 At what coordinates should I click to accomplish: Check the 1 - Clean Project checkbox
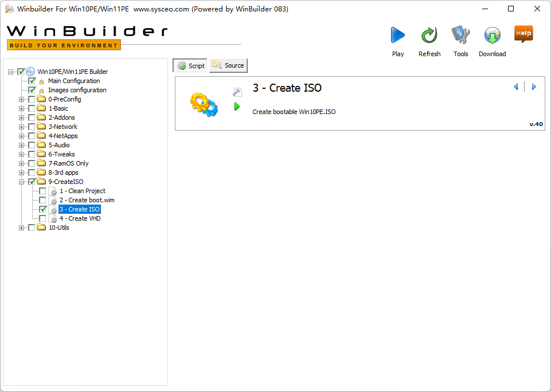pyautogui.click(x=42, y=191)
